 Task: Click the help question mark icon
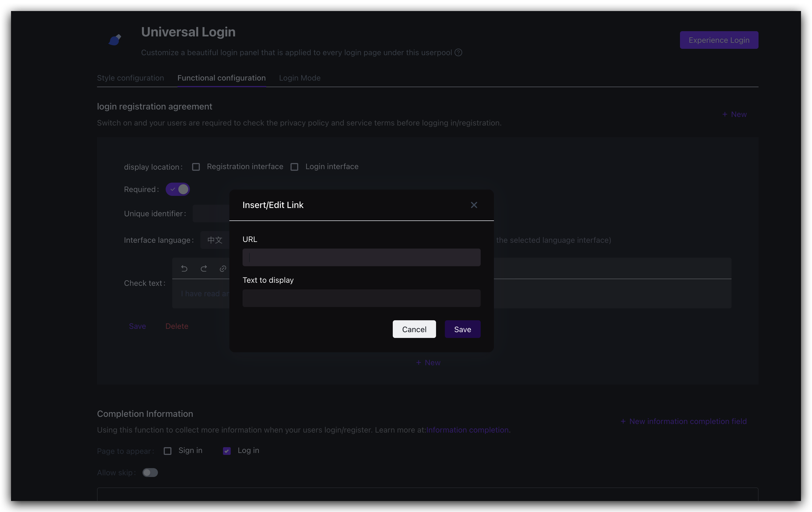pyautogui.click(x=458, y=53)
